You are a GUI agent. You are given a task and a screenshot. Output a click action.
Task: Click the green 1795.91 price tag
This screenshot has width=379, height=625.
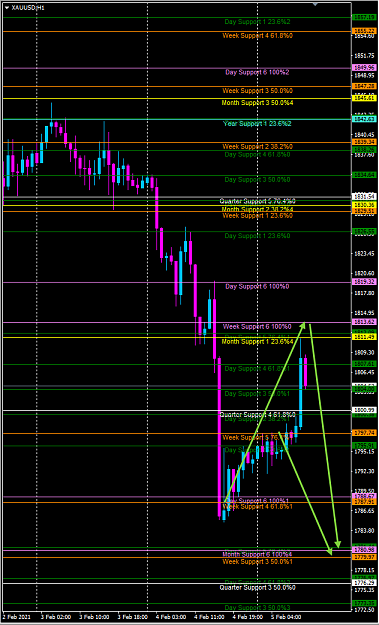click(363, 445)
